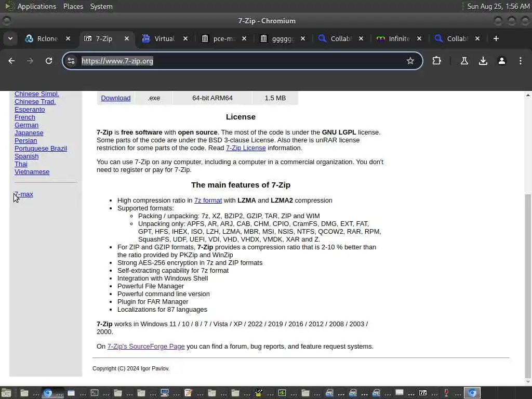The height and width of the screenshot is (399, 532).
Task: Open the terminal icon in bottom taskbar
Action: (95, 393)
